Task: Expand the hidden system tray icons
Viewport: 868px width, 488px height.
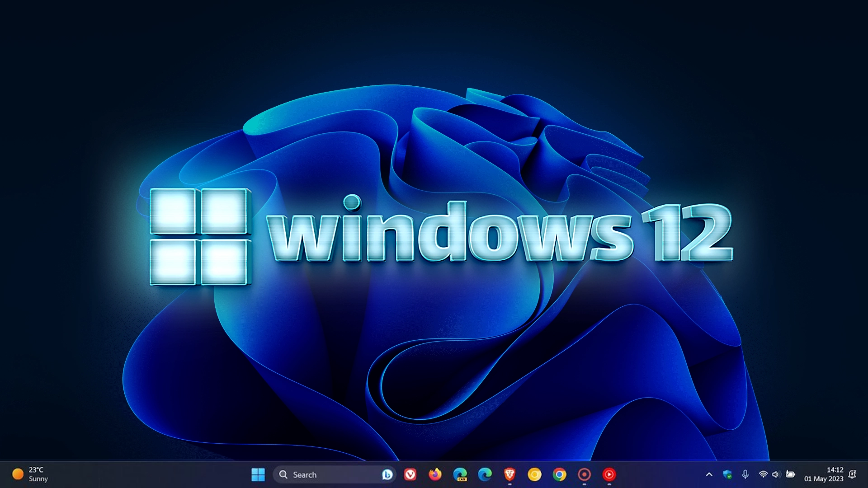Action: pyautogui.click(x=709, y=474)
